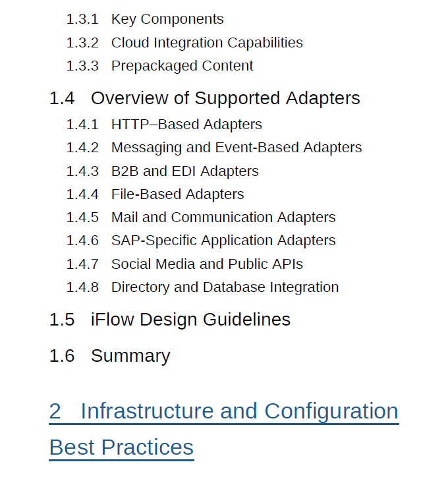The width and height of the screenshot is (448, 485).
Task: Click the subsection number 1.3.1
Action: [x=82, y=19]
